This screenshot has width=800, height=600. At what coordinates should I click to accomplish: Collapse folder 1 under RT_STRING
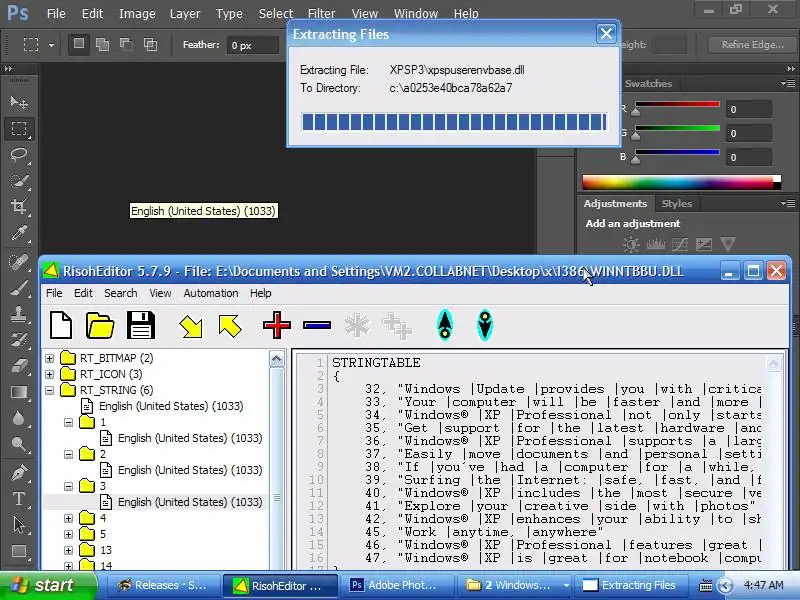68,422
